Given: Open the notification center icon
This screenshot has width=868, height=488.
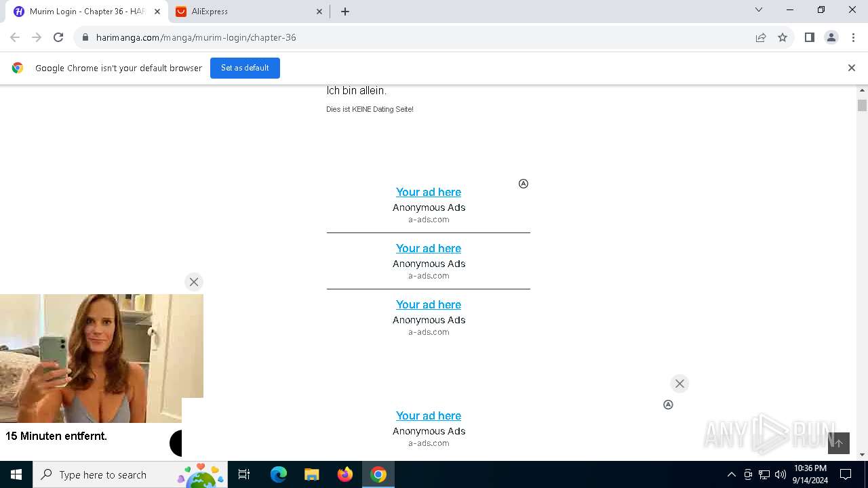Looking at the screenshot, I should point(846,474).
